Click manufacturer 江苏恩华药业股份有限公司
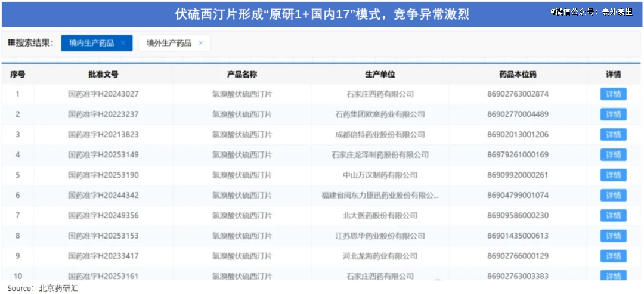This screenshot has height=294, width=644. click(x=380, y=236)
